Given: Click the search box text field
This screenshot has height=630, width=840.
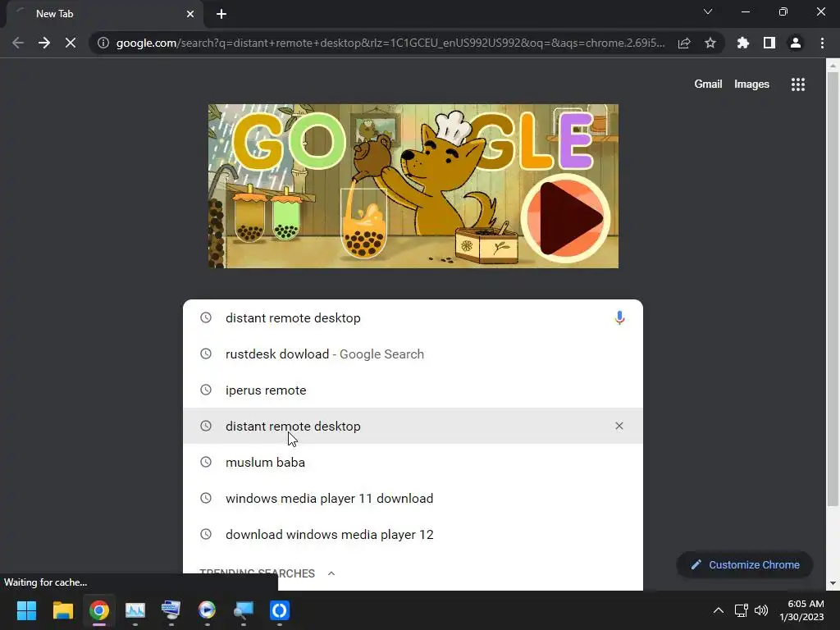Looking at the screenshot, I should tap(413, 317).
